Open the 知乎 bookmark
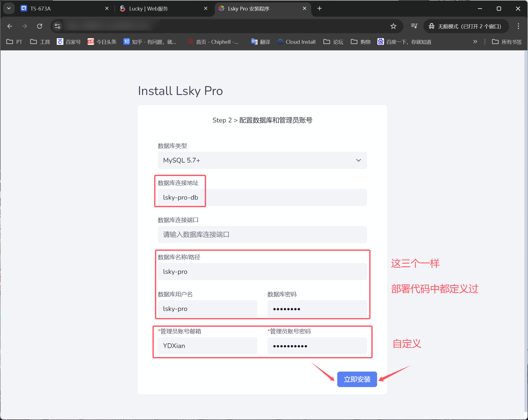The height and width of the screenshot is (420, 528). click(150, 42)
